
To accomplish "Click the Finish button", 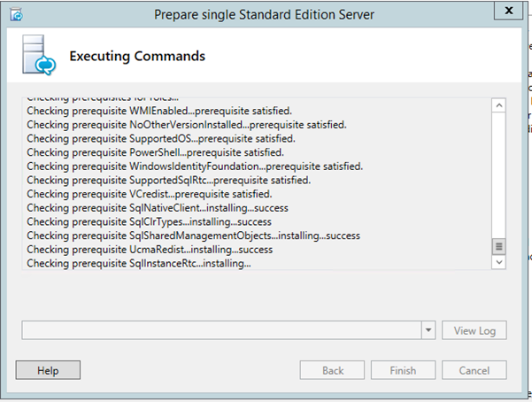I will click(x=403, y=370).
